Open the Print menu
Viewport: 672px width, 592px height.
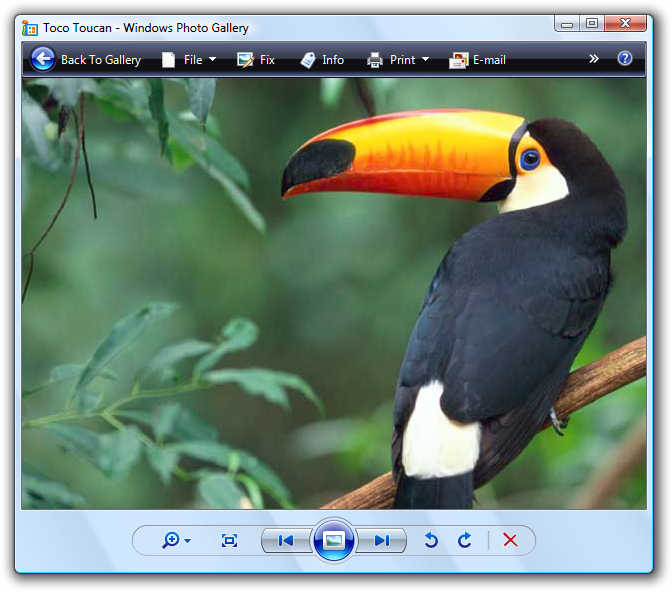pos(398,60)
